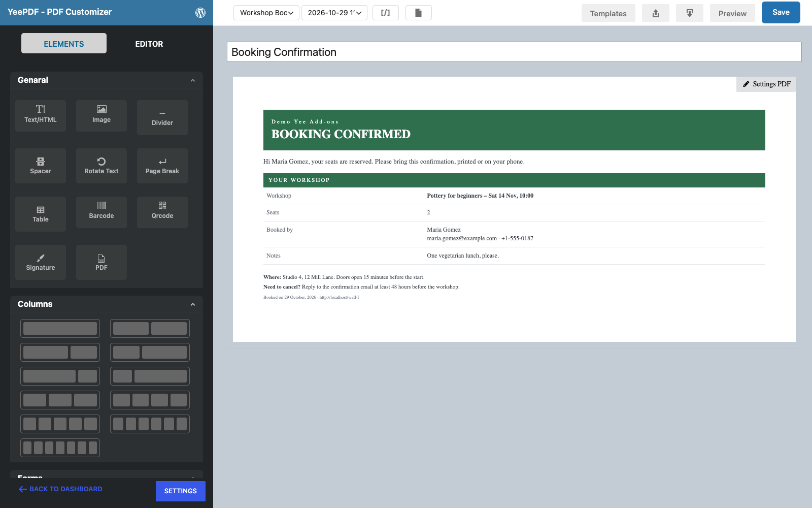The height and width of the screenshot is (508, 812).
Task: Collapse the Columns section
Action: 193,304
